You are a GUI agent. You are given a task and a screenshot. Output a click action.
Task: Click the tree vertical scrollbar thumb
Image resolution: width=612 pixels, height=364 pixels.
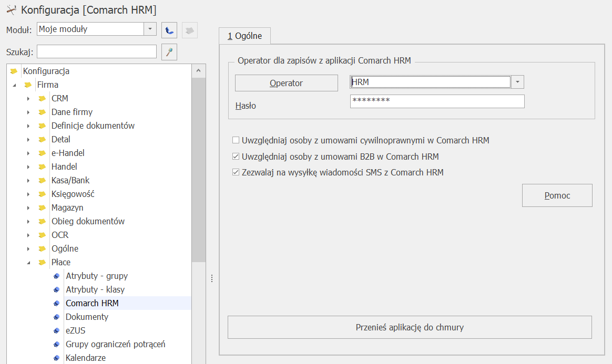[x=198, y=170]
